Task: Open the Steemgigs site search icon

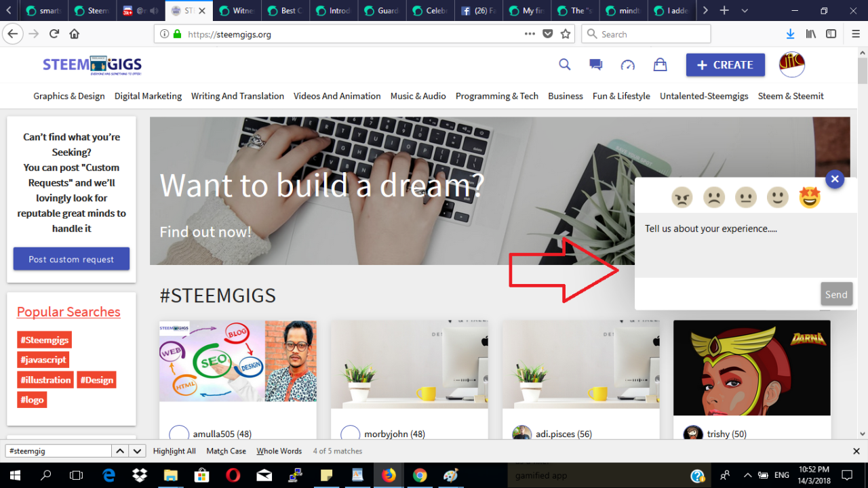Action: [x=564, y=64]
